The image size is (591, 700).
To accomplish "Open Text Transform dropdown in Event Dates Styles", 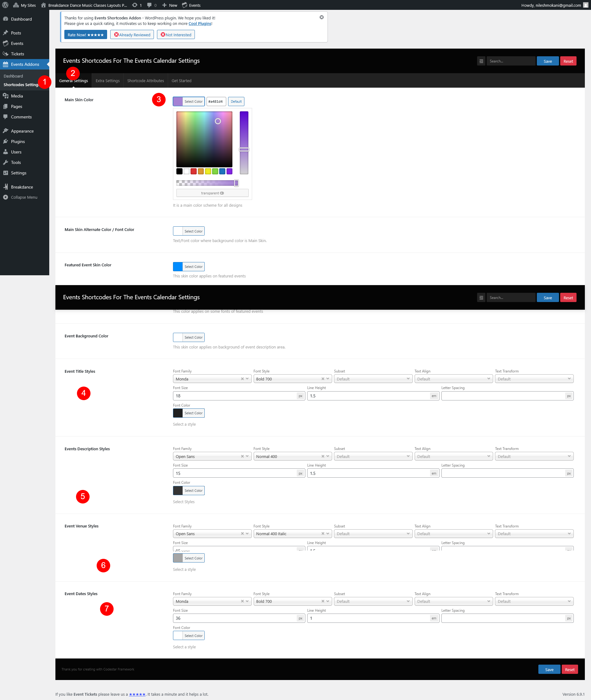I will pos(534,601).
